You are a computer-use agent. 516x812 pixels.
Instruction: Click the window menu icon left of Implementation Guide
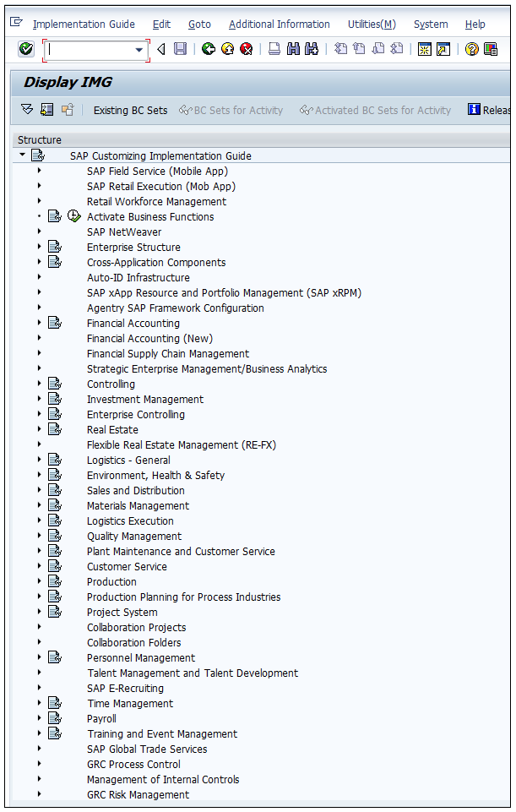(17, 22)
